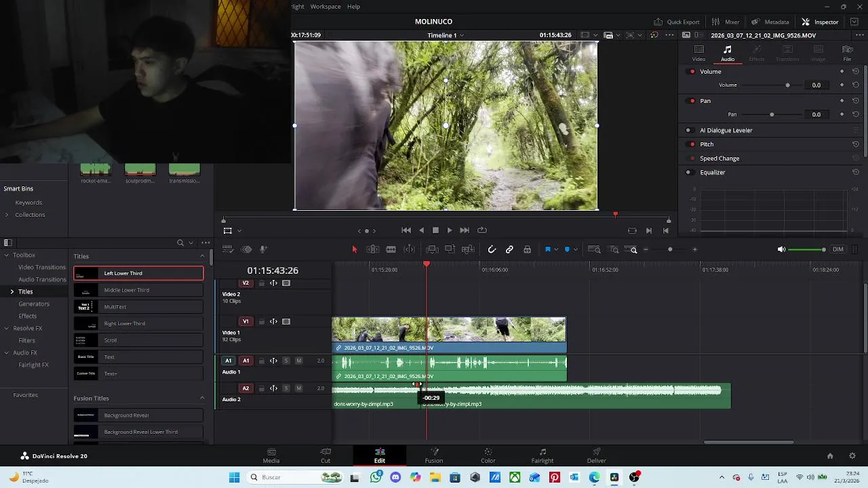The width and height of the screenshot is (868, 488).
Task: Click the voiceover microphone icon in timeline toolbar
Action: click(263, 249)
